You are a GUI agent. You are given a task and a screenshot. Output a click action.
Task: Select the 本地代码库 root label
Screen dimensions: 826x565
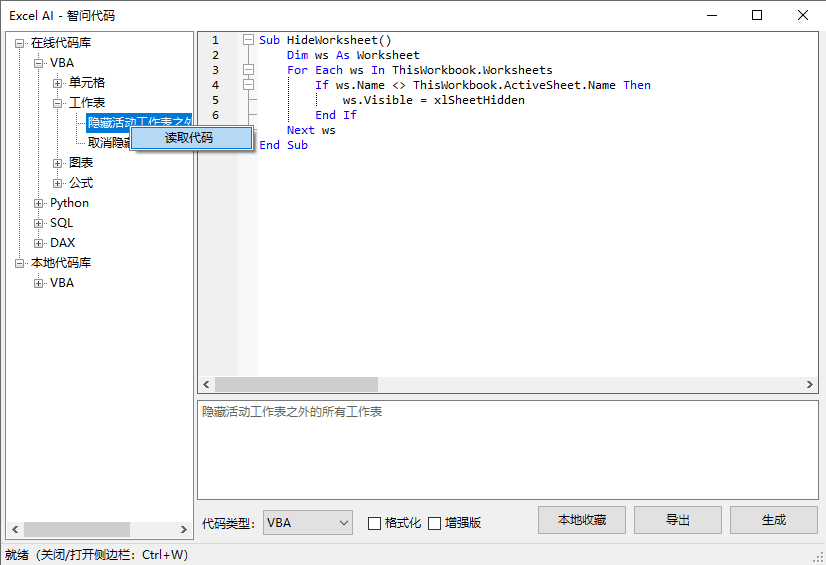pos(61,263)
